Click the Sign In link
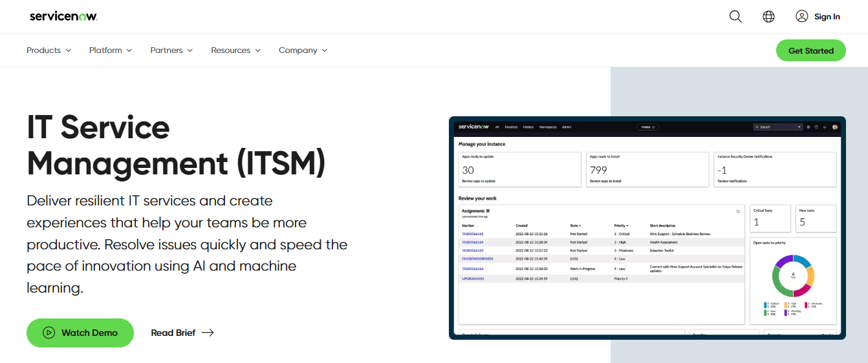868x363 pixels. (x=818, y=17)
